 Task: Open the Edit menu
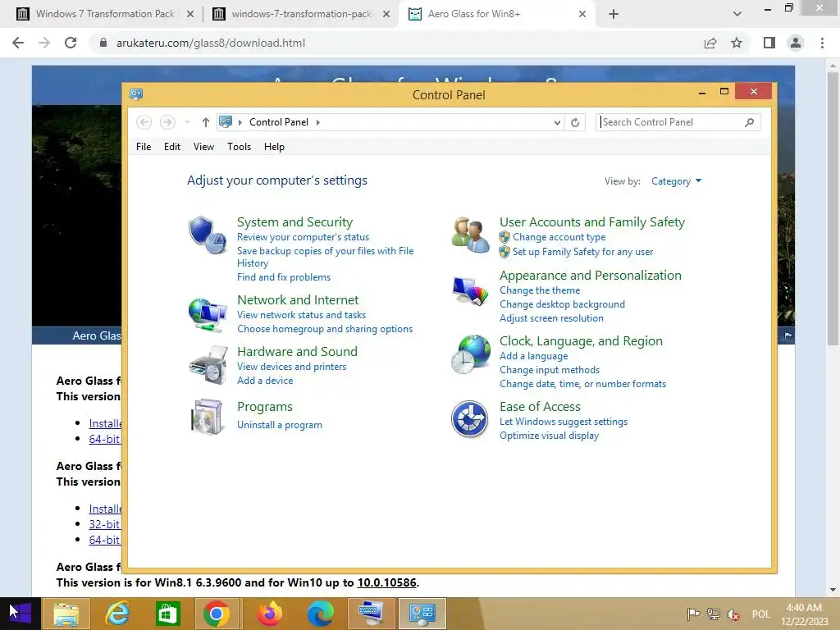point(172,147)
